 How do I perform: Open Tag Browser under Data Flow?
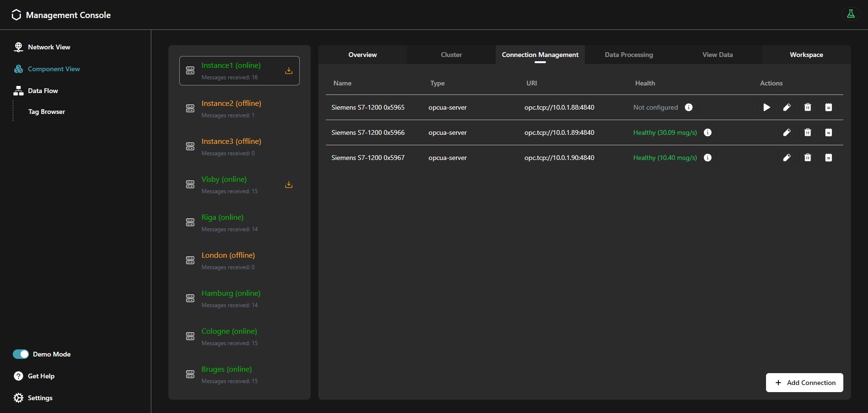pyautogui.click(x=46, y=112)
